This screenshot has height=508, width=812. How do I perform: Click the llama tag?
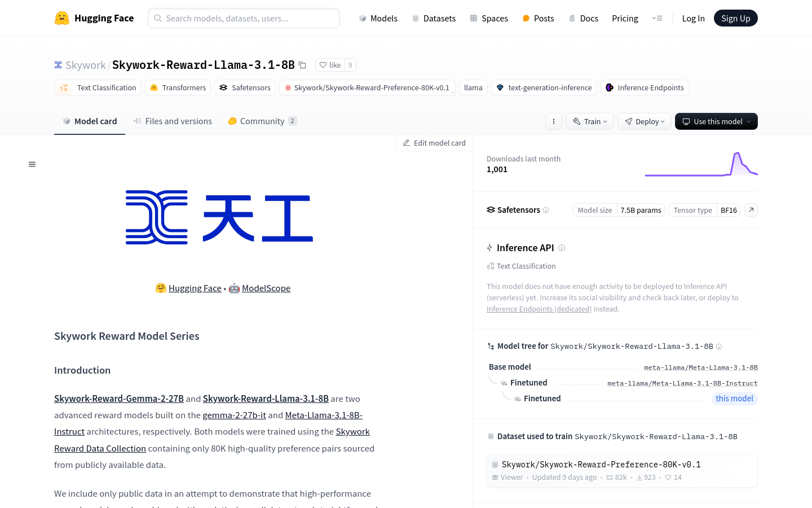click(473, 87)
